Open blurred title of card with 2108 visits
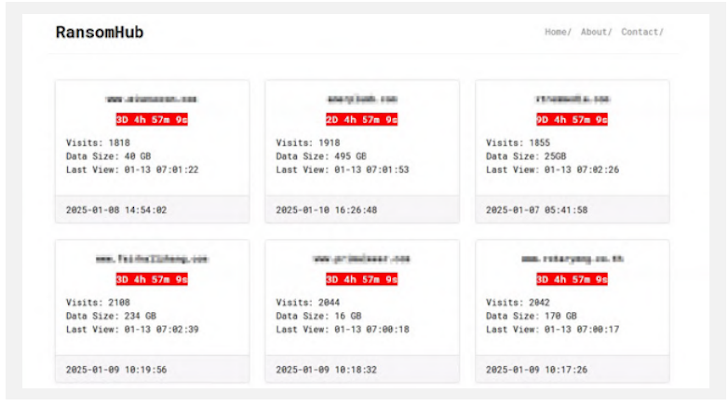Viewport: 728px width, 406px height. (151, 259)
